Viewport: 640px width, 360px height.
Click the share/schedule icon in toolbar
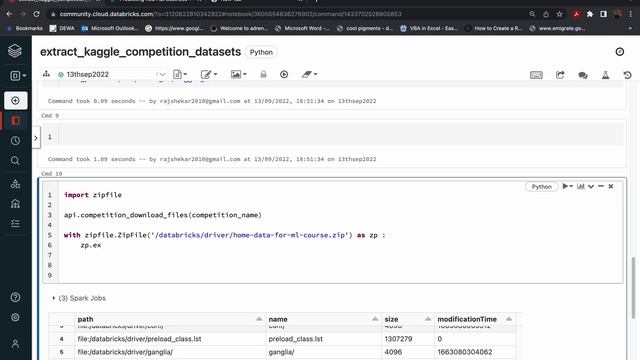(x=560, y=75)
